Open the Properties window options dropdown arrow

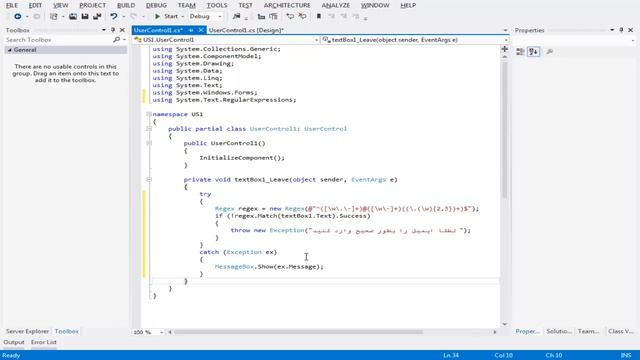pos(612,30)
